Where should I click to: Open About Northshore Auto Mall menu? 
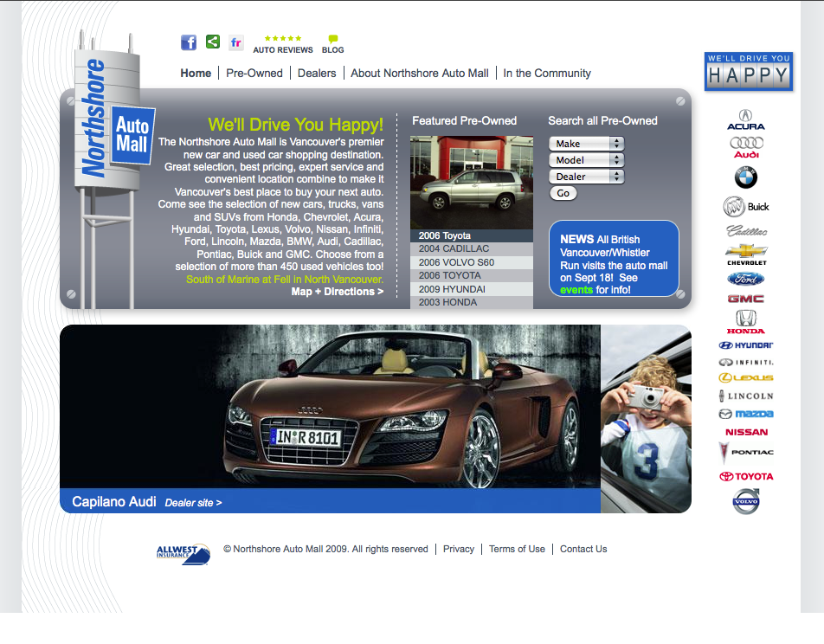pos(419,73)
